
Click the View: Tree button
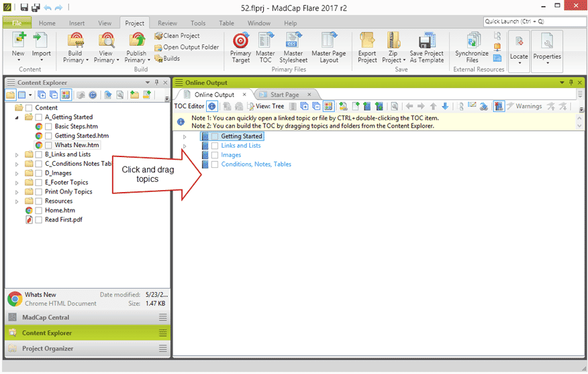click(x=266, y=107)
